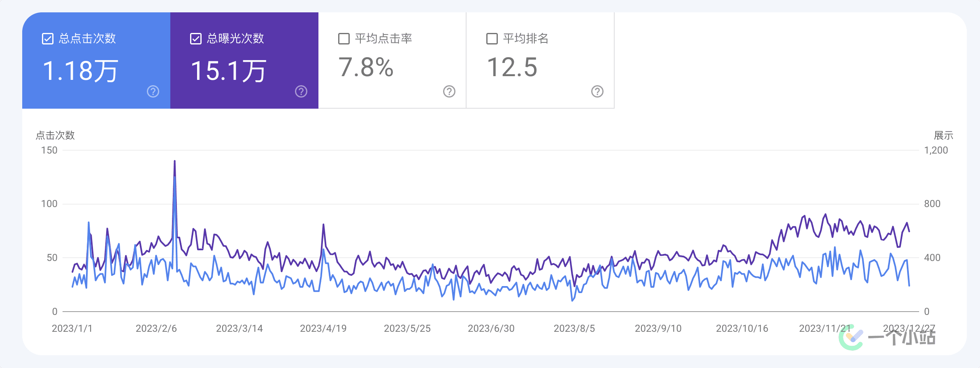
Task: Open help tooltip icon for 平均排名
Action: (597, 91)
